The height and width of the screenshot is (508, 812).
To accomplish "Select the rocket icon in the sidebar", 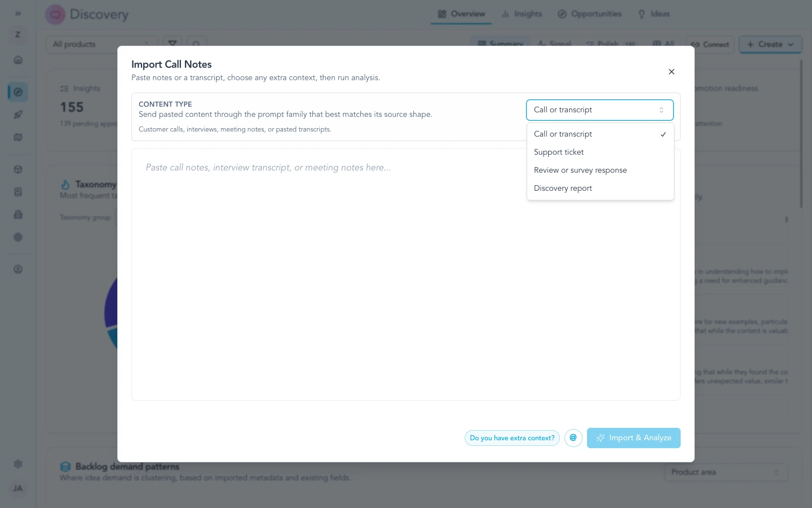I will (18, 115).
